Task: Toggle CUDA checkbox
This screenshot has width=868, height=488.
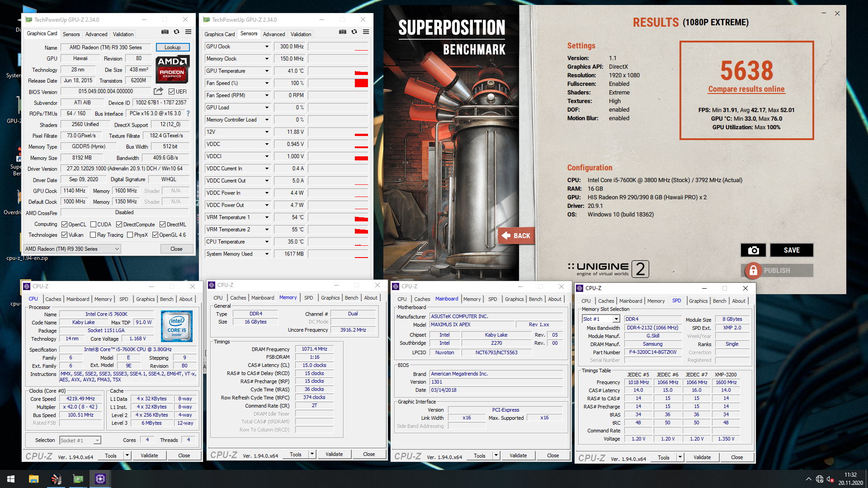Action: (x=93, y=225)
